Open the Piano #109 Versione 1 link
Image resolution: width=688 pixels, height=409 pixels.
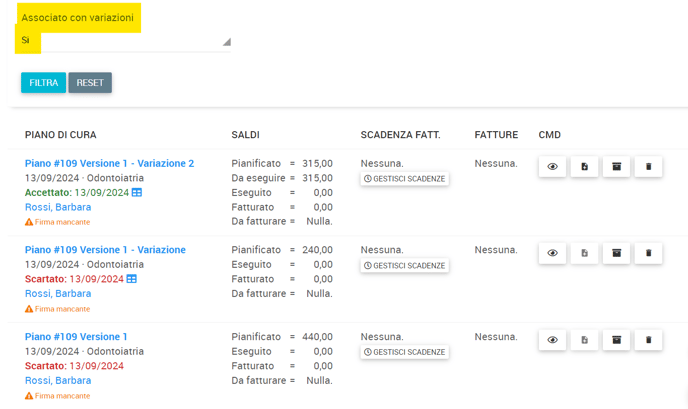(76, 337)
